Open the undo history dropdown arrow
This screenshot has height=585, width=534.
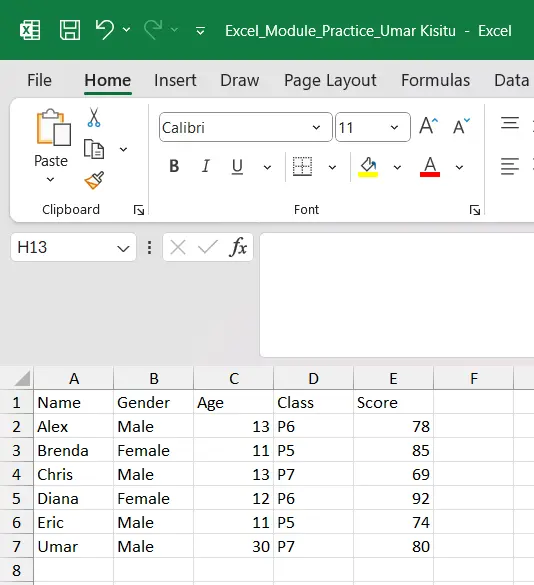[x=127, y=30]
